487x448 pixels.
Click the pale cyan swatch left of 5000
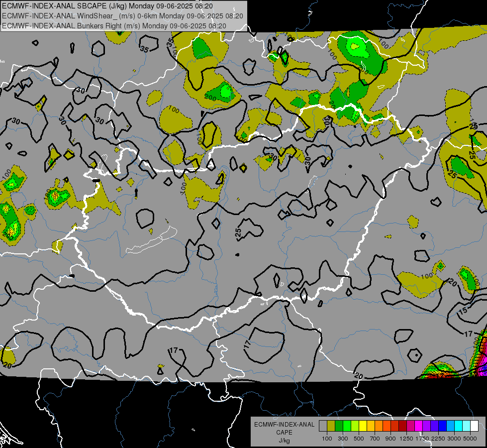click(467, 426)
